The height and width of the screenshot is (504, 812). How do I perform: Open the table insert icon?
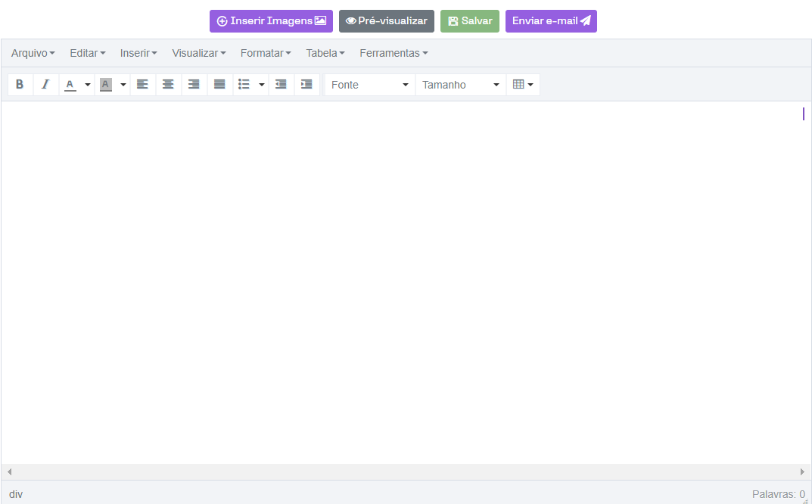[x=523, y=85]
